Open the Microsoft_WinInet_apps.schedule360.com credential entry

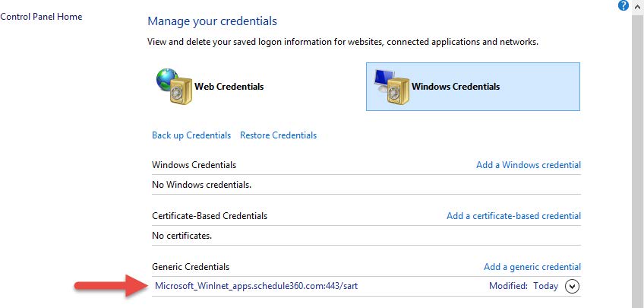256,286
